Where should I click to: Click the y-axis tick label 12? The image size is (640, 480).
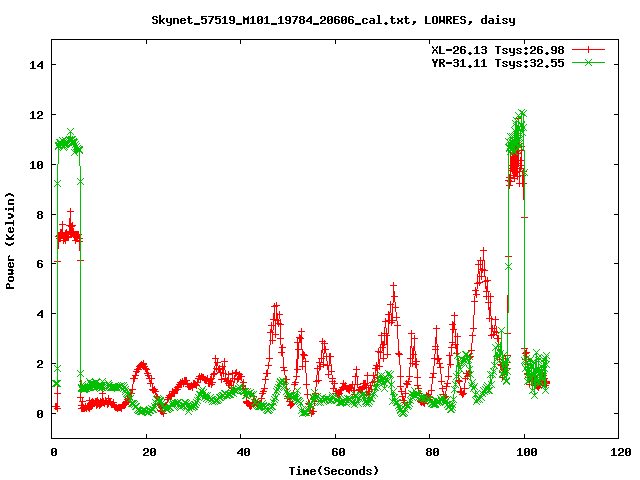tap(36, 115)
